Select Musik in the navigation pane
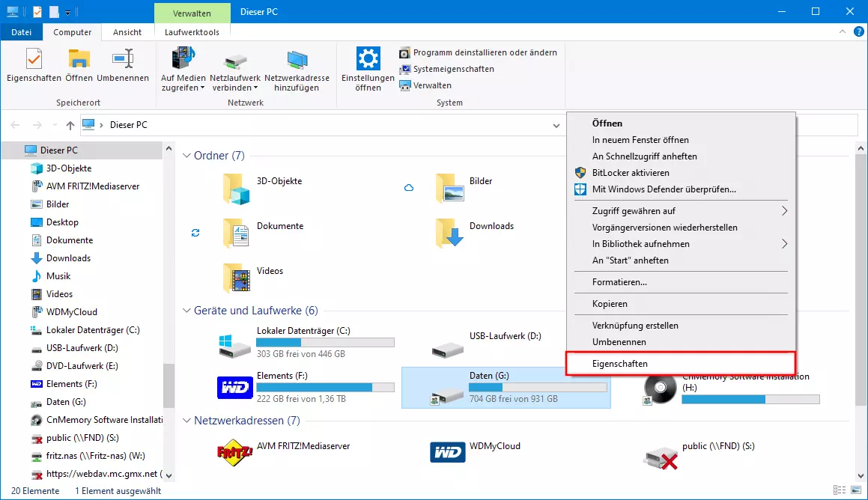This screenshot has height=500, width=868. tap(58, 276)
